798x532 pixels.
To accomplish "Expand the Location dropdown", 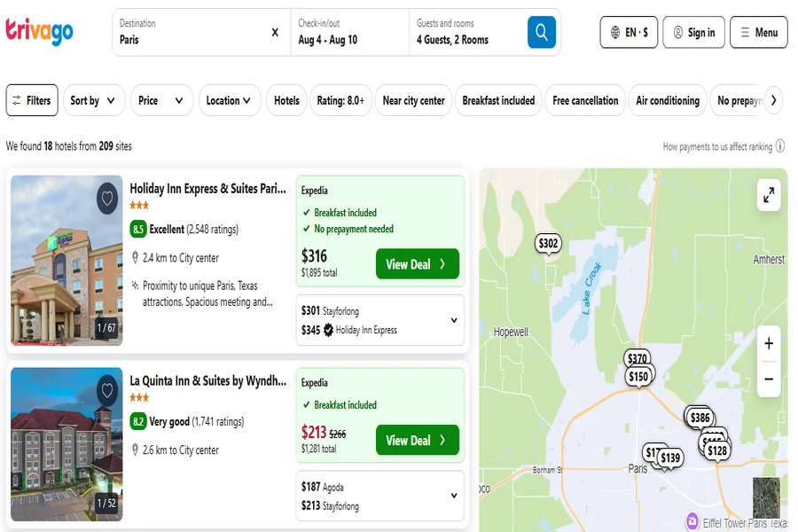I will pyautogui.click(x=230, y=100).
